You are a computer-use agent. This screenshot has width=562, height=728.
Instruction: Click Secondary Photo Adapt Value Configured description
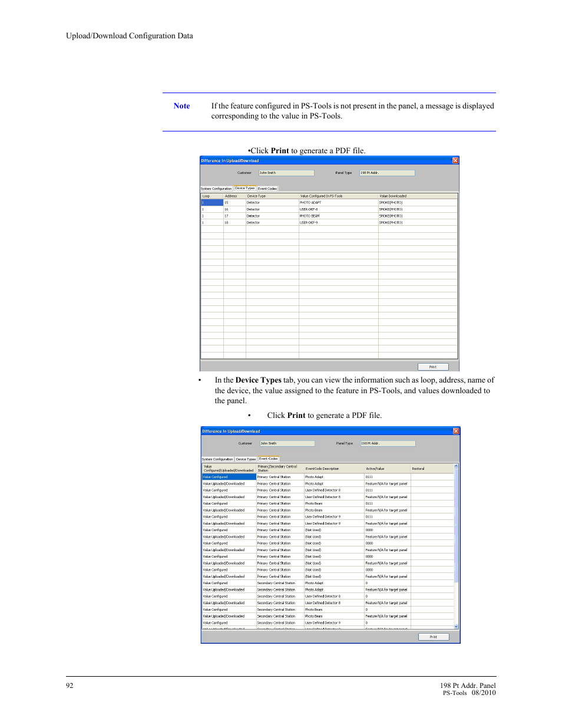pos(334,583)
